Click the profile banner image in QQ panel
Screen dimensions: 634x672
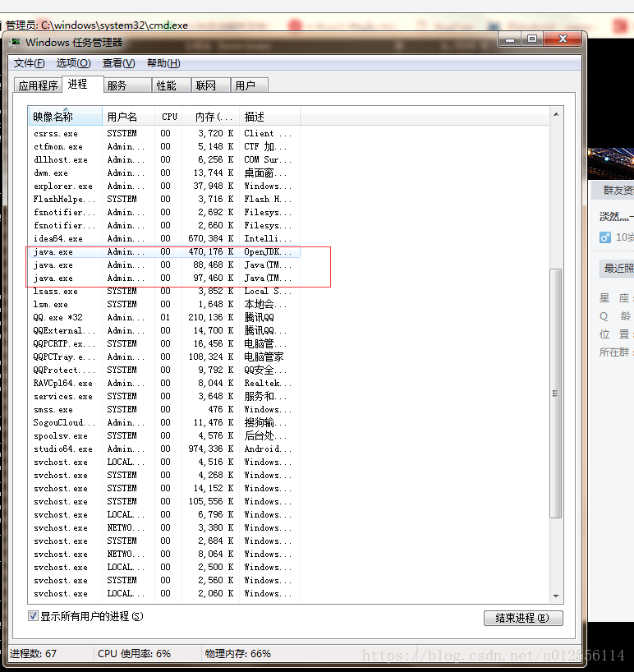(x=611, y=163)
